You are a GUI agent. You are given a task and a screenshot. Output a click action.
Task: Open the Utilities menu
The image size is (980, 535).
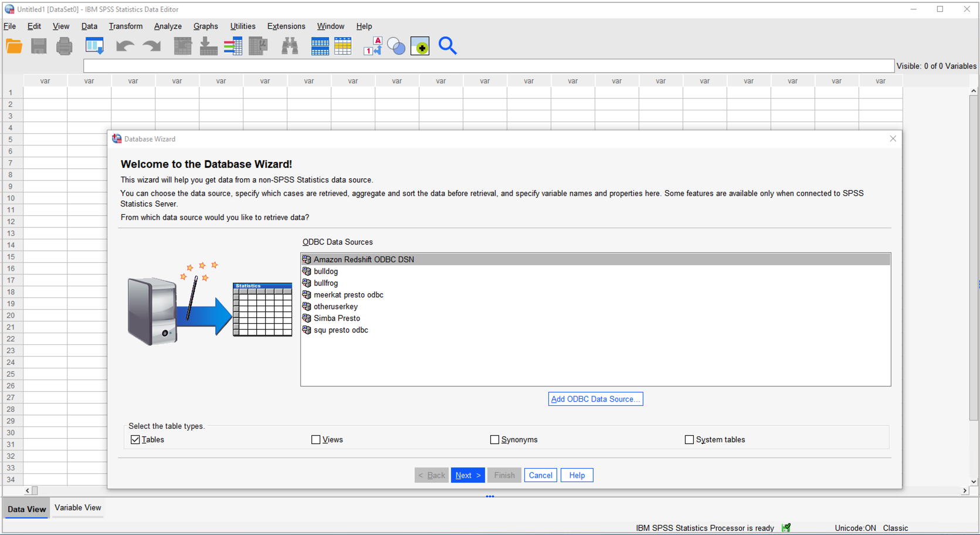tap(243, 26)
